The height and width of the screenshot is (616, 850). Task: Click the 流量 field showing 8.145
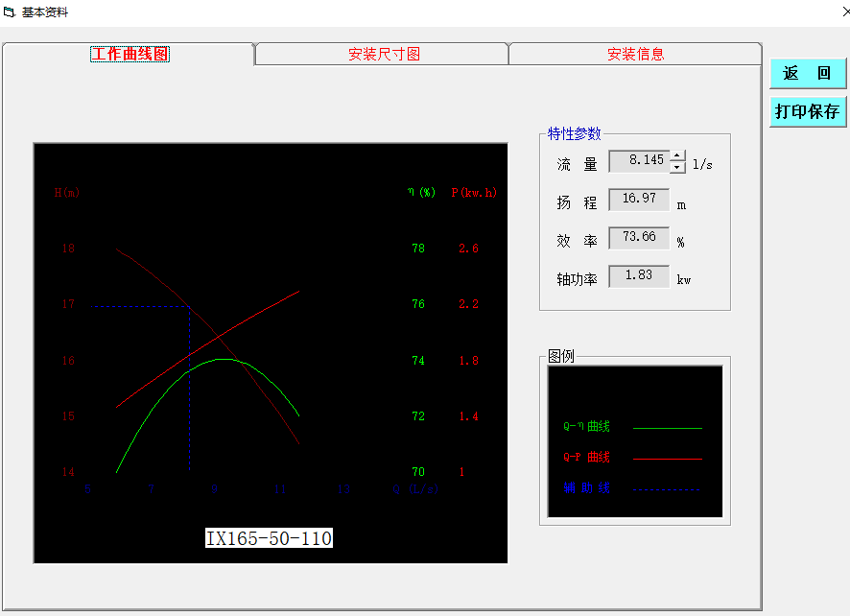click(x=640, y=161)
